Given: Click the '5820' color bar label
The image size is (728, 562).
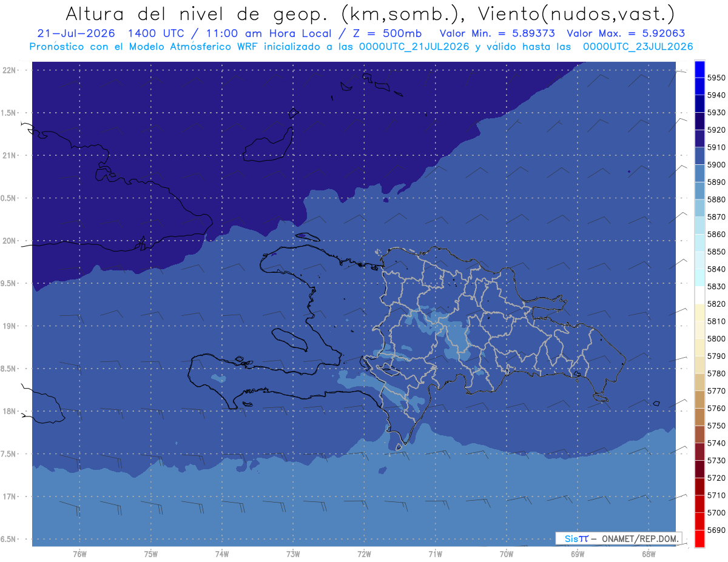Looking at the screenshot, I should (x=716, y=304).
